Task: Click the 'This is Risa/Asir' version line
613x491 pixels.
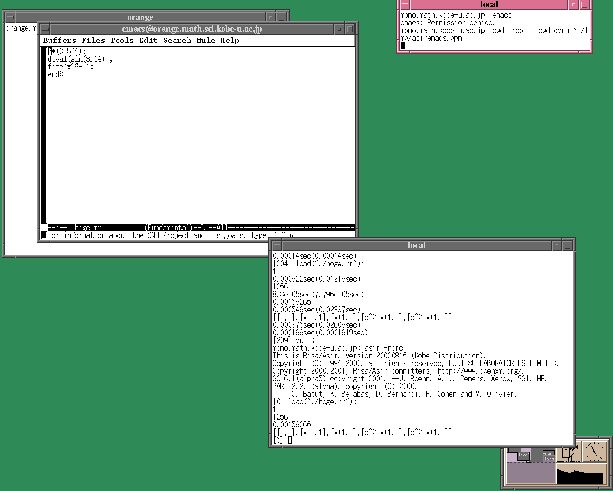Action: click(379, 355)
